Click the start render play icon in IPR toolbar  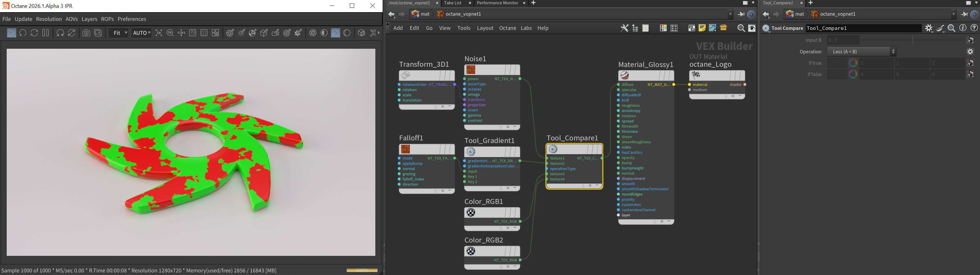point(11,33)
